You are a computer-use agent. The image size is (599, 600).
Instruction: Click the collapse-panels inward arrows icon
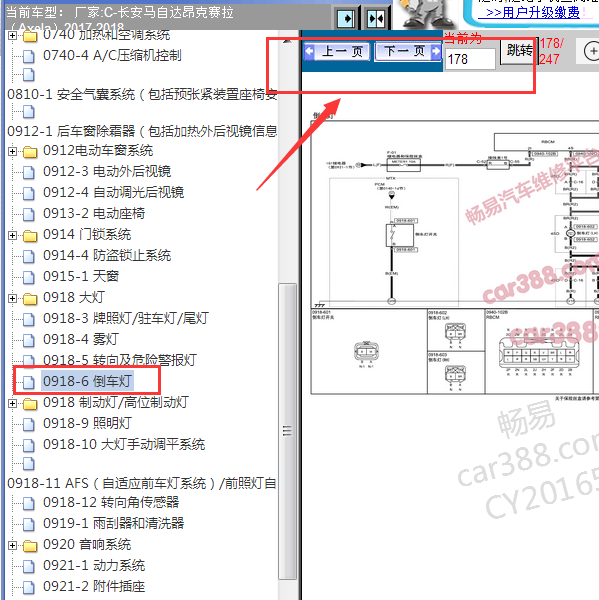point(376,18)
